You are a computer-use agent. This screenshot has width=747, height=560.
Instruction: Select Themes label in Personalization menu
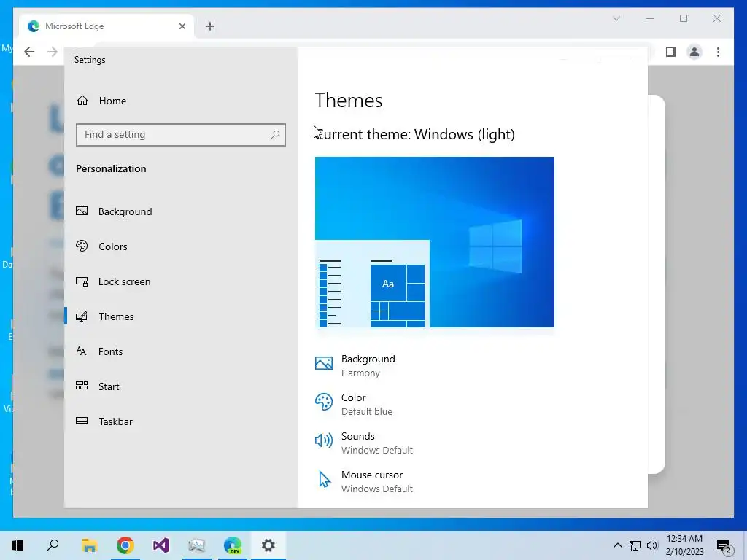click(x=116, y=316)
